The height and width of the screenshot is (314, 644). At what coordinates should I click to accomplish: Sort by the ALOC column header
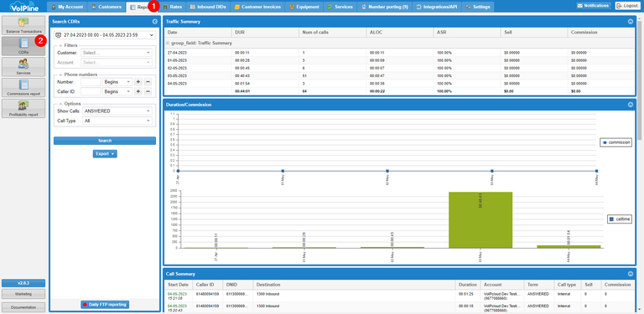[400, 33]
